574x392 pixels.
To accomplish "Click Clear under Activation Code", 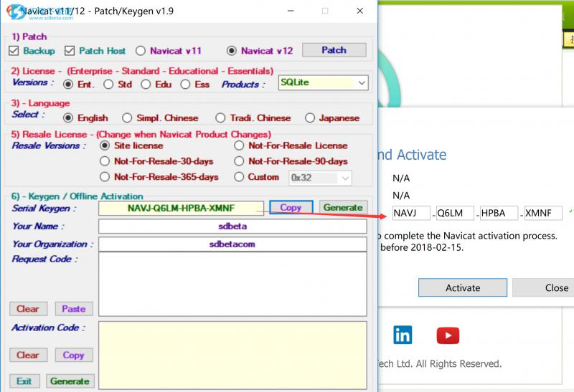I will tap(28, 355).
